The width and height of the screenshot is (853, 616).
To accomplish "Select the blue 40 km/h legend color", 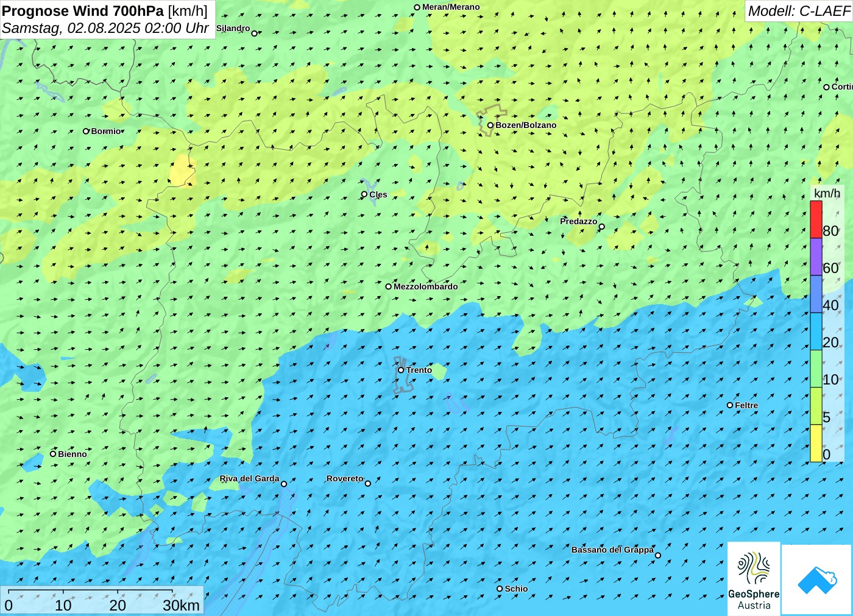I will [816, 294].
